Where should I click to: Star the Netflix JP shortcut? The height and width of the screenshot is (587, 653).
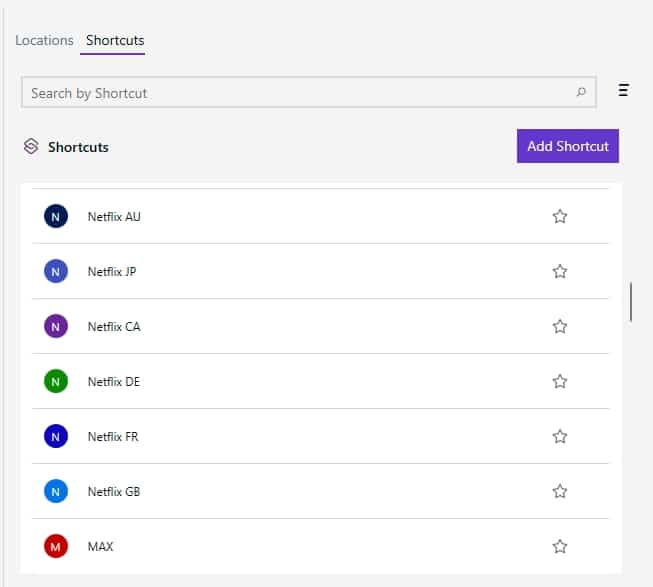click(x=560, y=271)
